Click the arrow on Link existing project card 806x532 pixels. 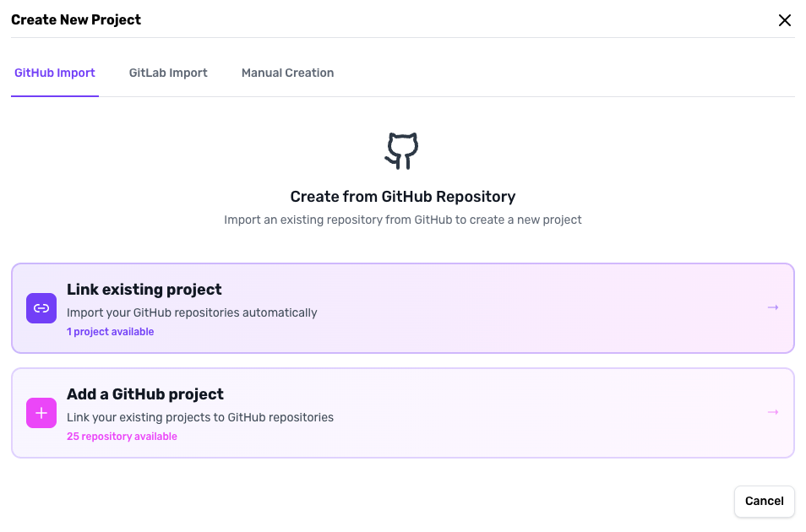(772, 307)
